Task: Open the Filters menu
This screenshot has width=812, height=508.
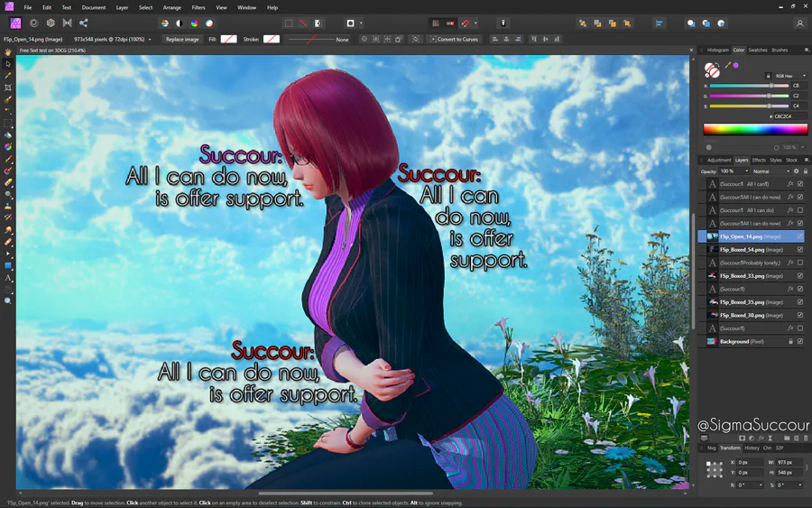Action: coord(198,7)
